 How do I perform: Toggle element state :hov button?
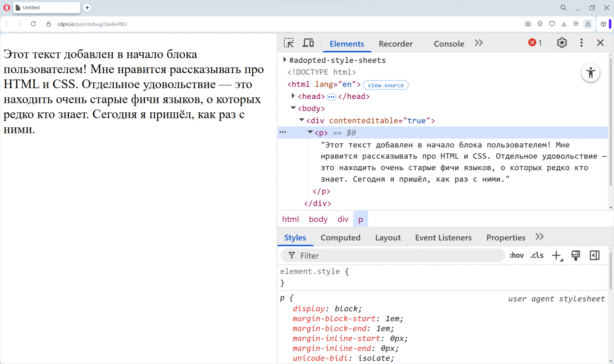pos(516,256)
